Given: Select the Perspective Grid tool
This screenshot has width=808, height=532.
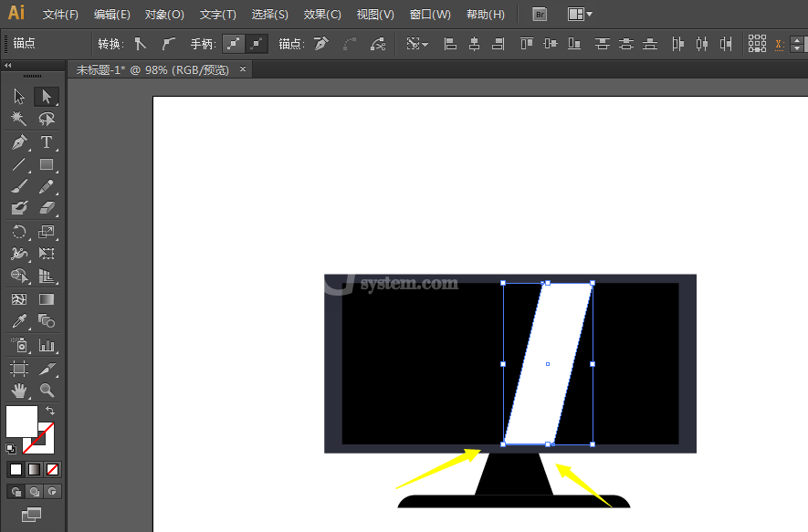Looking at the screenshot, I should click(47, 276).
